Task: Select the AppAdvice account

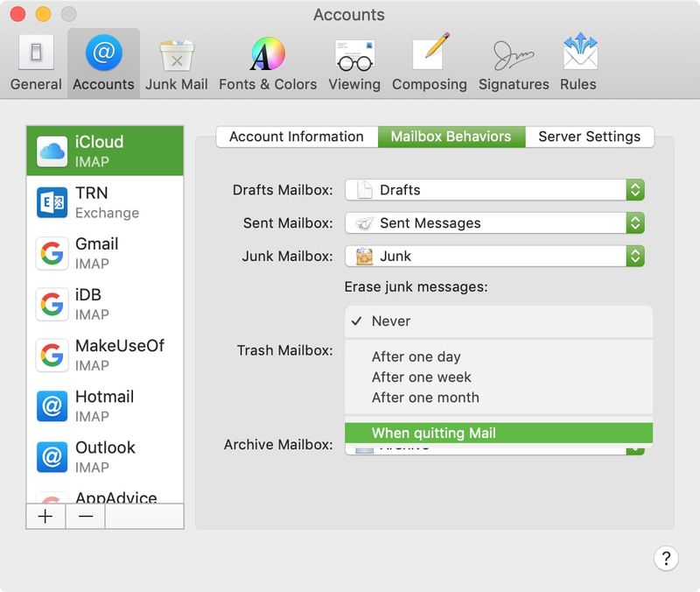Action: pos(105,497)
